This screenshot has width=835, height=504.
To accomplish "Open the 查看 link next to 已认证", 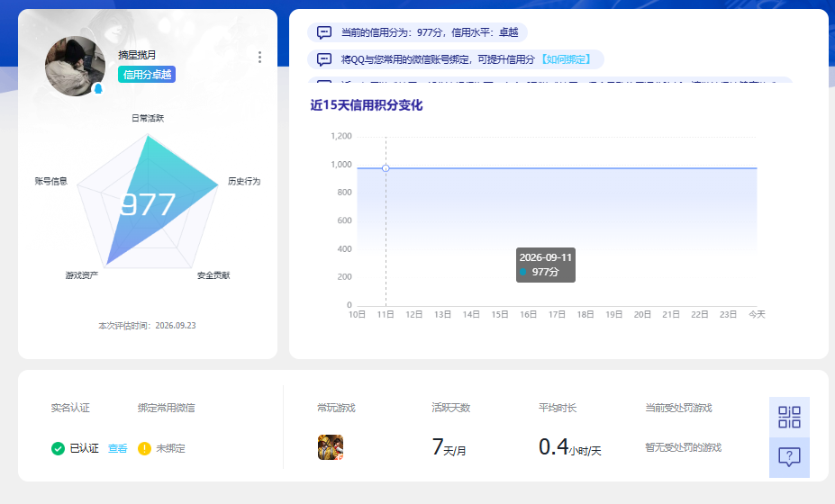I will pyautogui.click(x=118, y=449).
